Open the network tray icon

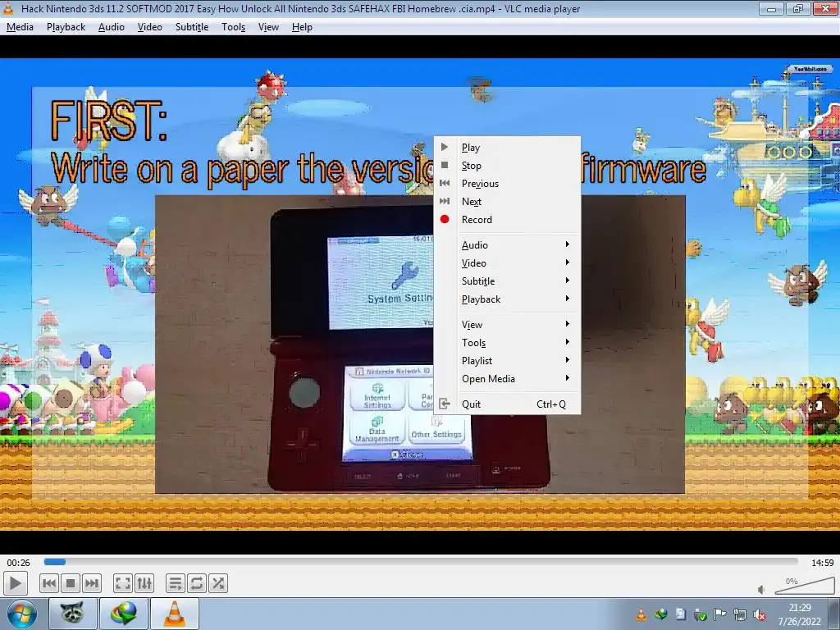(x=739, y=614)
